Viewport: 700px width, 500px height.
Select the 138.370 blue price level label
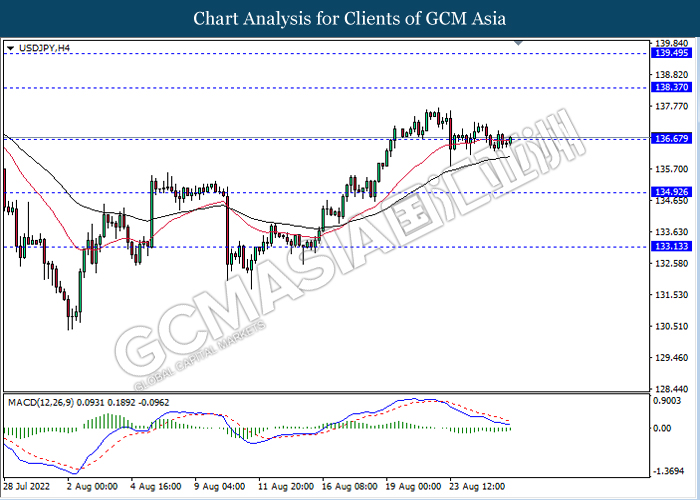[x=672, y=88]
